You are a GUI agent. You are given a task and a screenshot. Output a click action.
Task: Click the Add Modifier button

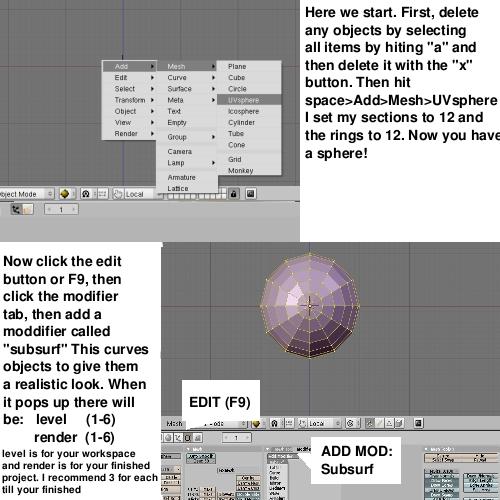tap(282, 456)
